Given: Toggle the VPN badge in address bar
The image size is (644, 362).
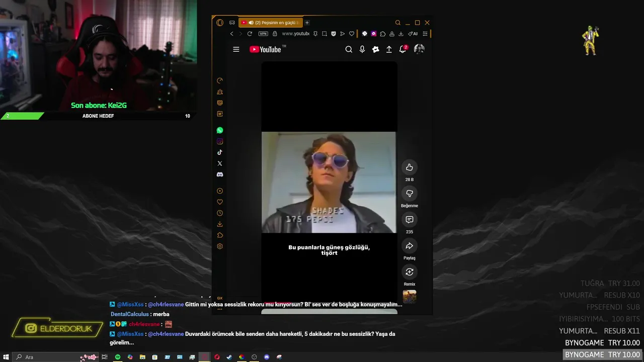Looking at the screenshot, I should [x=263, y=34].
